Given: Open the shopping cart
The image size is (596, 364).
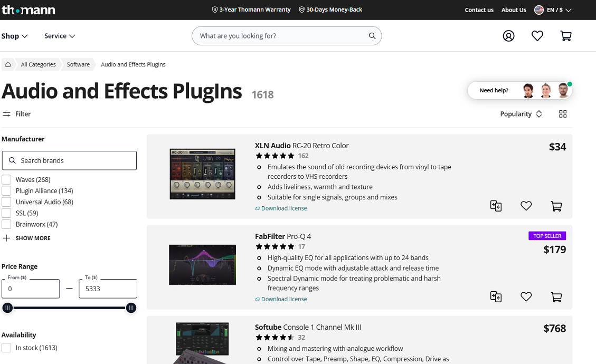Looking at the screenshot, I should pyautogui.click(x=565, y=35).
